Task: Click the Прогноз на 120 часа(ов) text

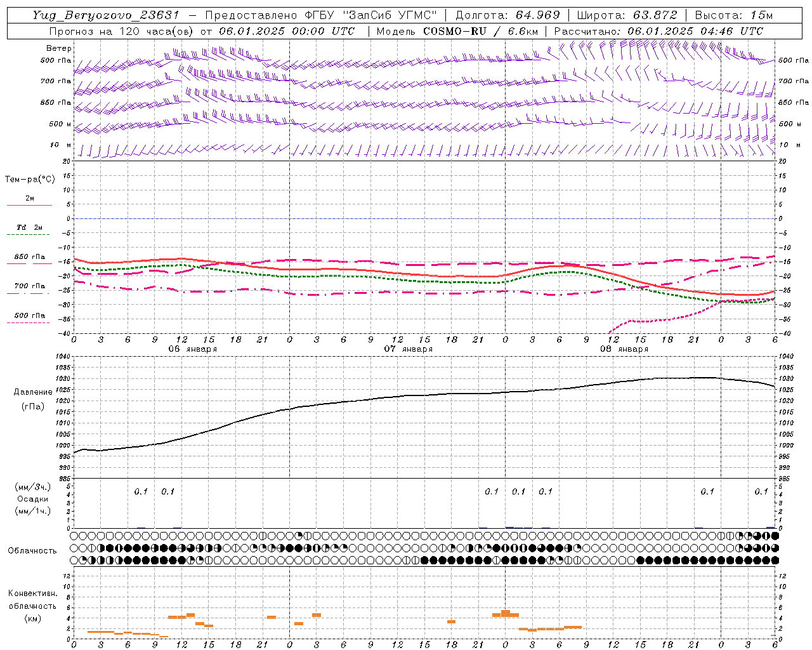Action: coord(122,31)
